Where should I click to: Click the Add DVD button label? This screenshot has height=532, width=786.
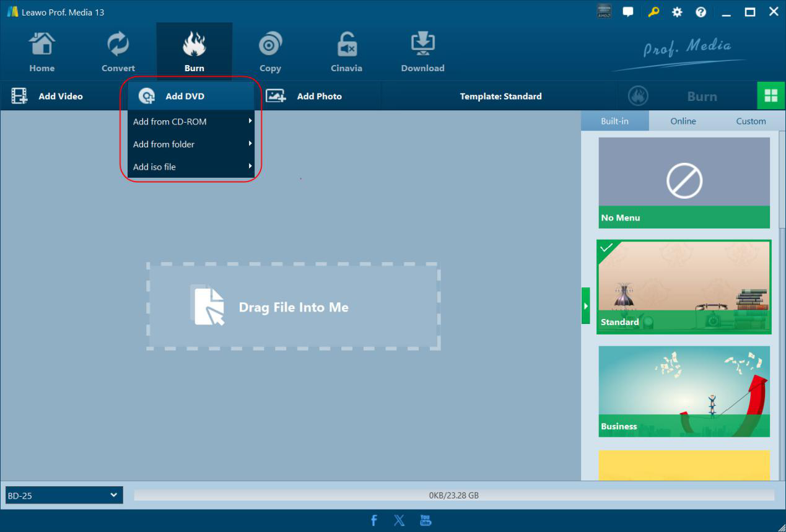(x=185, y=96)
